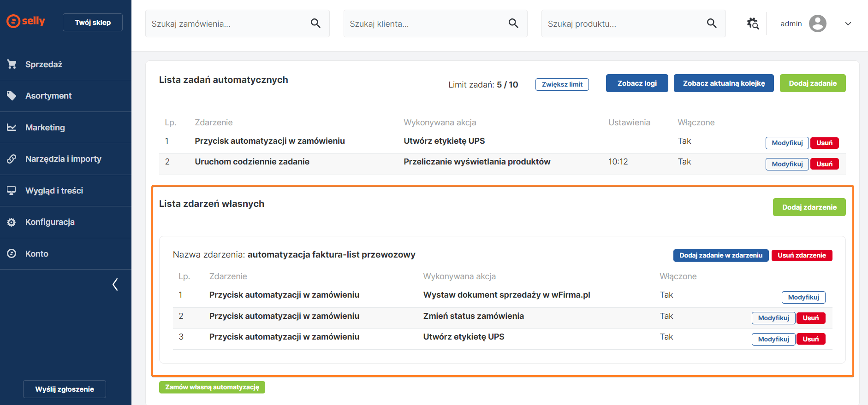Click the Konfiguracja gear icon in sidebar
868x405 pixels.
[12, 222]
